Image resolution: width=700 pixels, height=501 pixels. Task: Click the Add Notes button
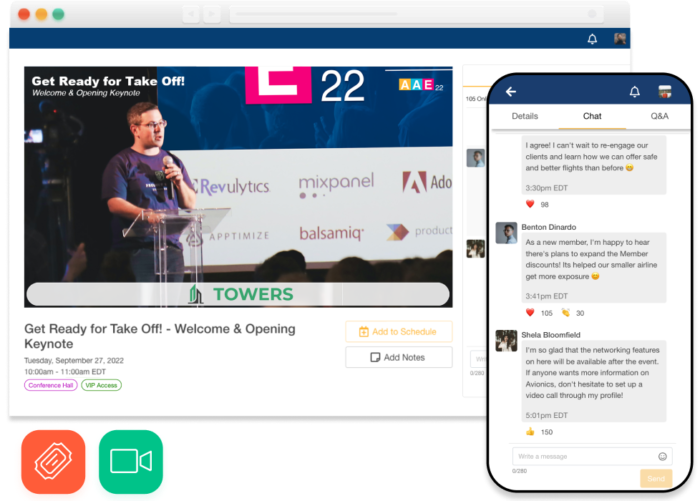pos(399,357)
